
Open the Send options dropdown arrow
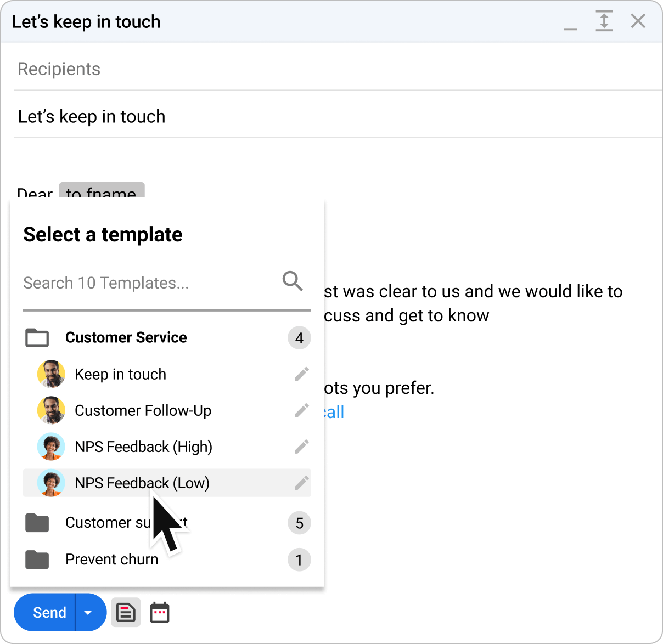pos(88,612)
